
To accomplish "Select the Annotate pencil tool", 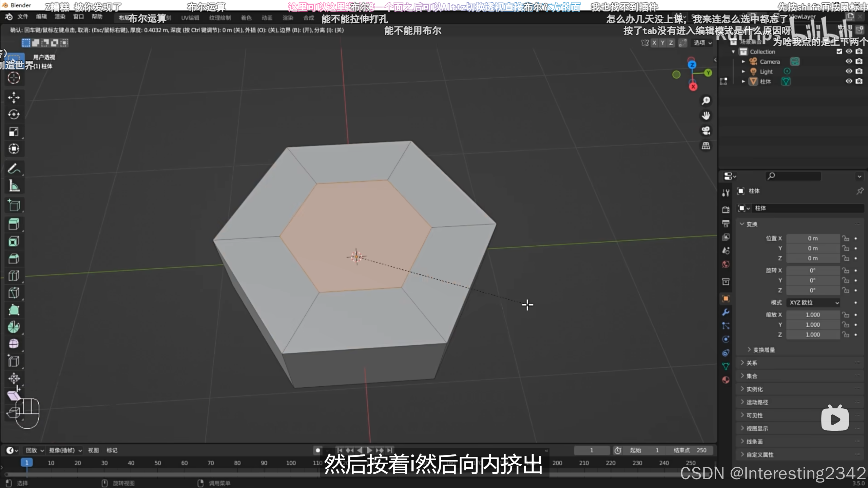I will pos(14,168).
